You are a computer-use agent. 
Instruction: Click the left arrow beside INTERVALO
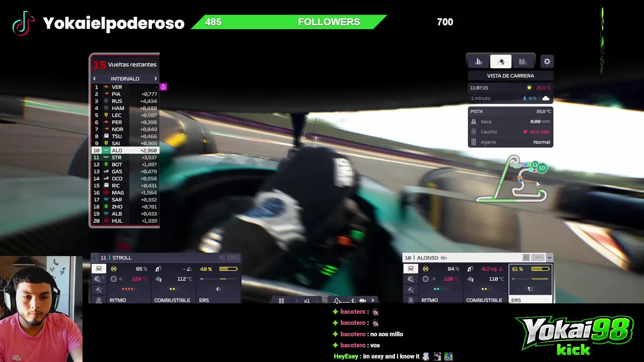click(x=94, y=79)
